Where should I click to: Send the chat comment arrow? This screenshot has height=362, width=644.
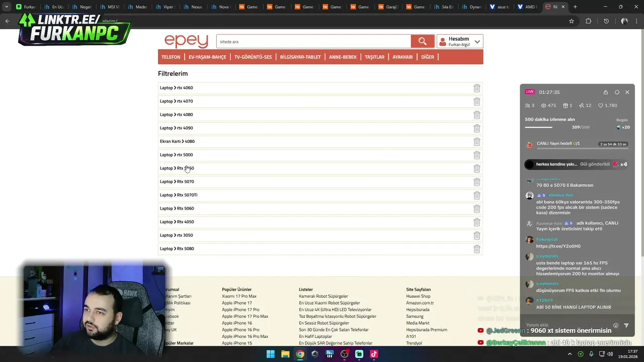click(626, 325)
